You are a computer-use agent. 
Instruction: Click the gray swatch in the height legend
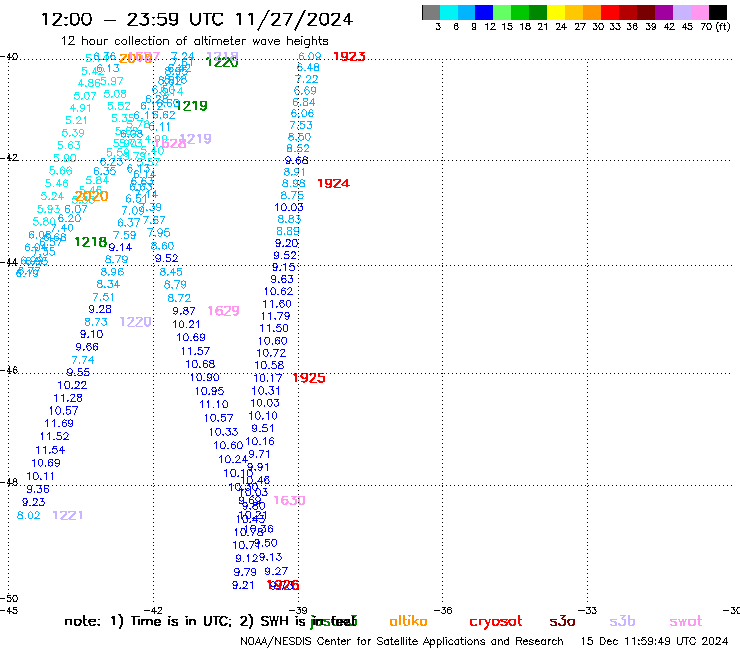[431, 12]
